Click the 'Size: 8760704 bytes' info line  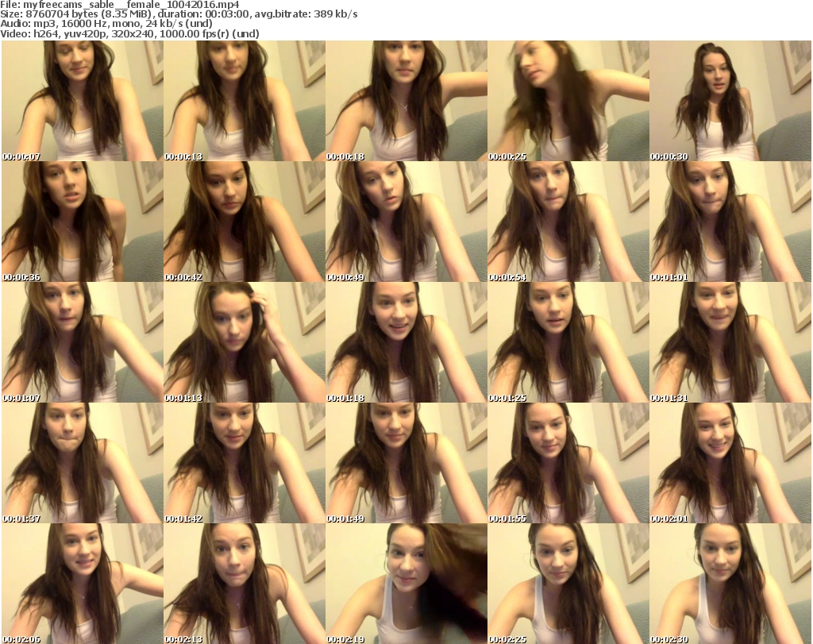click(x=179, y=14)
